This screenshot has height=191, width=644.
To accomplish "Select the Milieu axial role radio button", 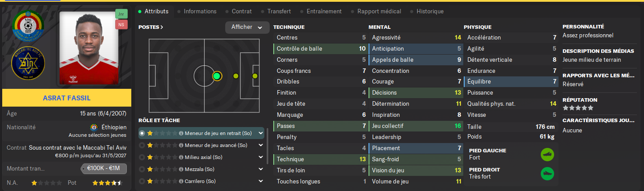I will point(142,157).
